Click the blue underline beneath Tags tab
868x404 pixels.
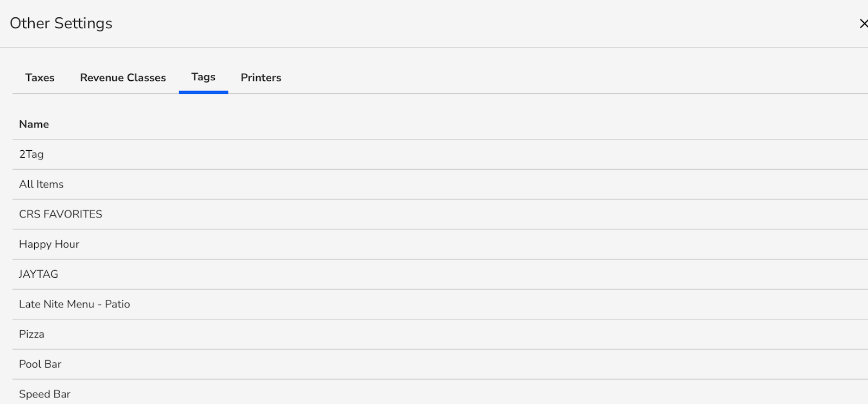click(203, 92)
